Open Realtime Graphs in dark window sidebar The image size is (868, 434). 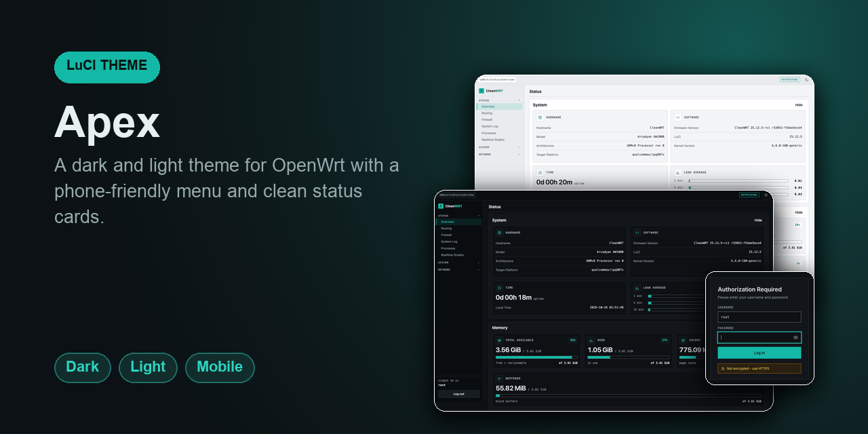click(458, 255)
